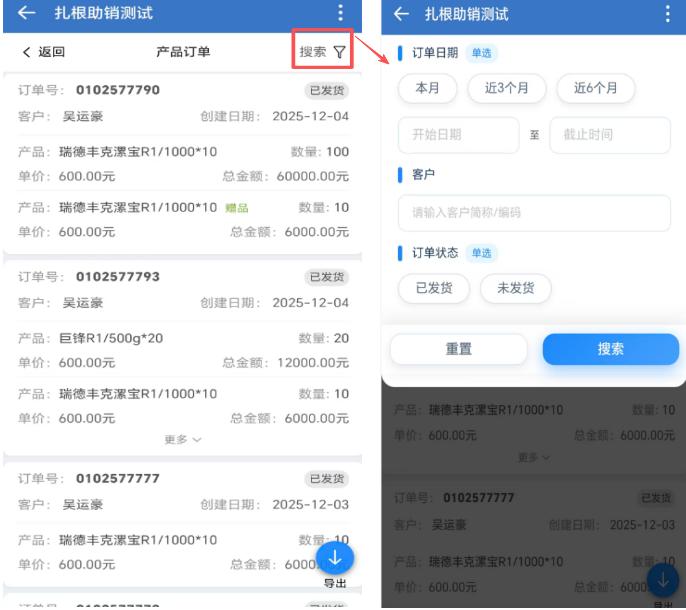The height and width of the screenshot is (610, 686).
Task: Focus the 请输入客户简称/编码 customer input field
Action: (x=534, y=213)
